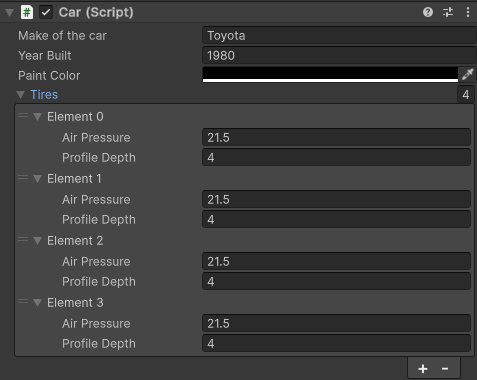The width and height of the screenshot is (477, 380).
Task: Click the Make of the car field
Action: point(339,36)
